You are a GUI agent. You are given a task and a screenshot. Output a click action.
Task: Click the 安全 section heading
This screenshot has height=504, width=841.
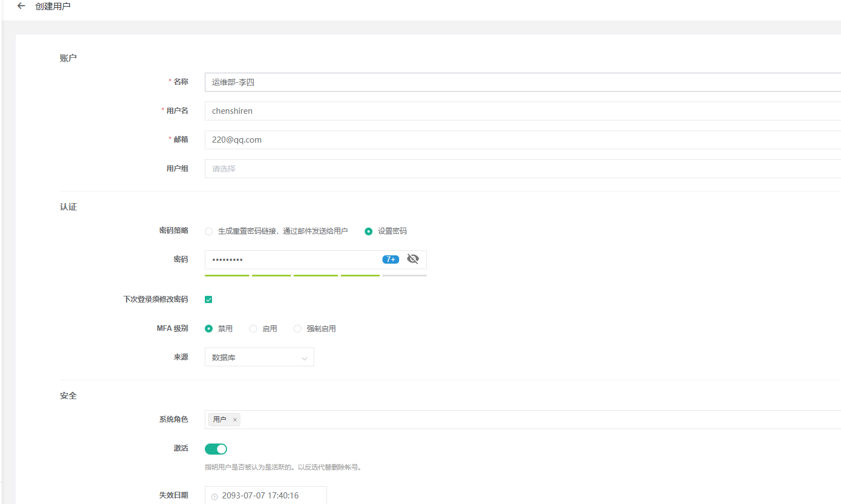(68, 395)
